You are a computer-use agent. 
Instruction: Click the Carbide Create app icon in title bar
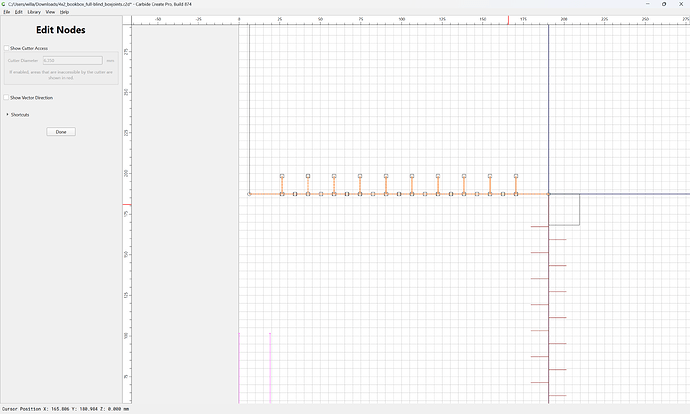(4, 4)
